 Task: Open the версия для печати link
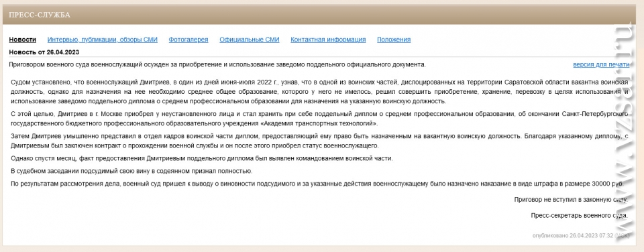coord(601,64)
